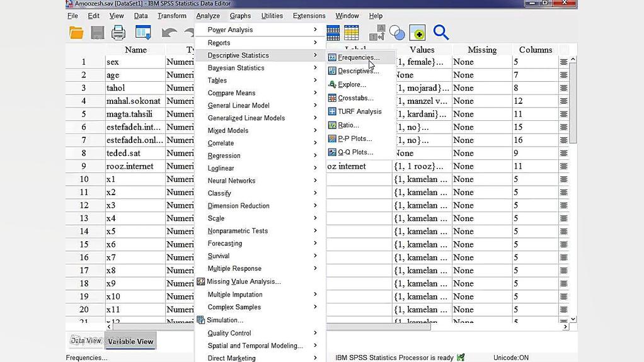The height and width of the screenshot is (362, 644).
Task: Click the Descriptives submenu icon
Action: coord(332,71)
